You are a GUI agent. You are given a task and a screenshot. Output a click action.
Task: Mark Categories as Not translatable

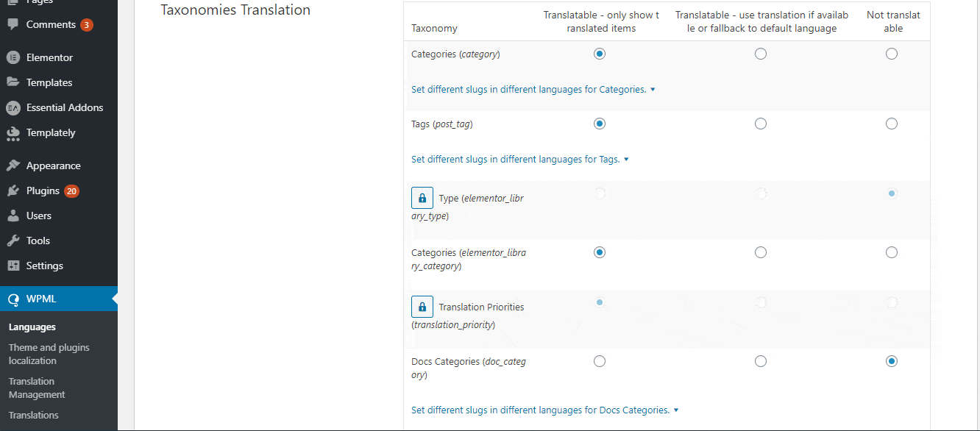tap(892, 53)
